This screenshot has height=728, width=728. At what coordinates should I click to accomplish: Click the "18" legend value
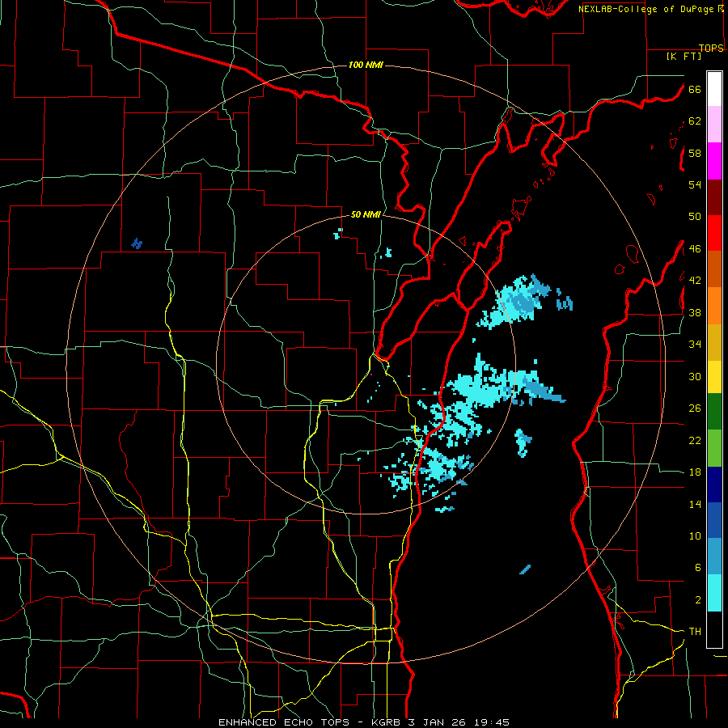click(695, 472)
